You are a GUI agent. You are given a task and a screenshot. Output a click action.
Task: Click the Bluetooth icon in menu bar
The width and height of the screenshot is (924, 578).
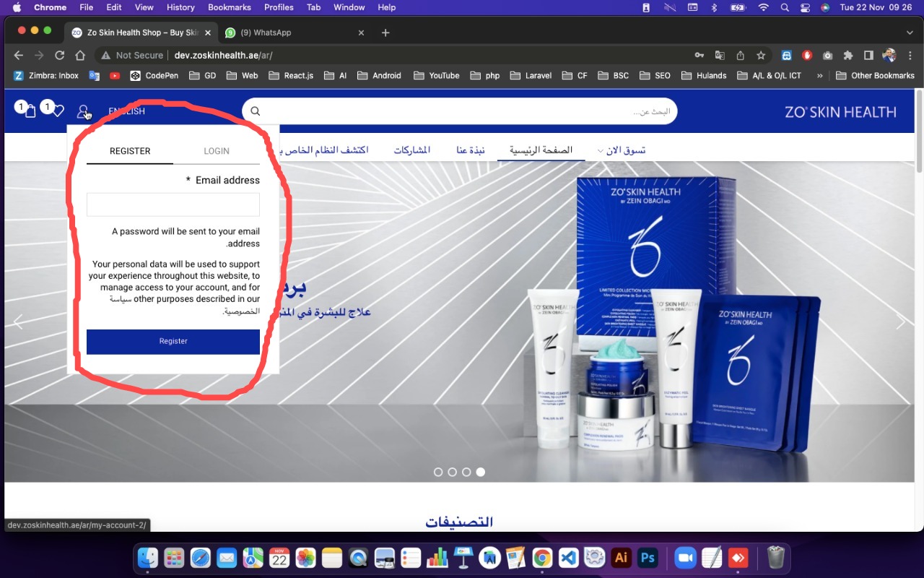tap(714, 7)
